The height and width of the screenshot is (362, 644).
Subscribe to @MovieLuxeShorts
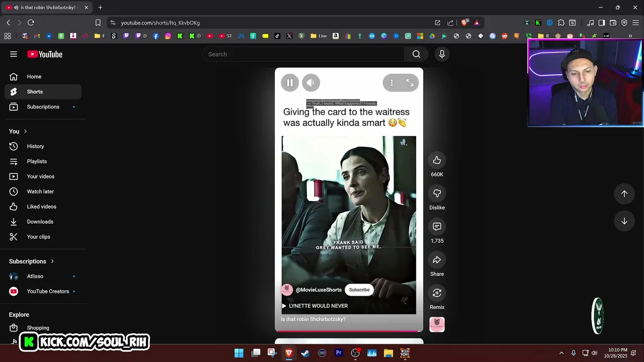[359, 290]
